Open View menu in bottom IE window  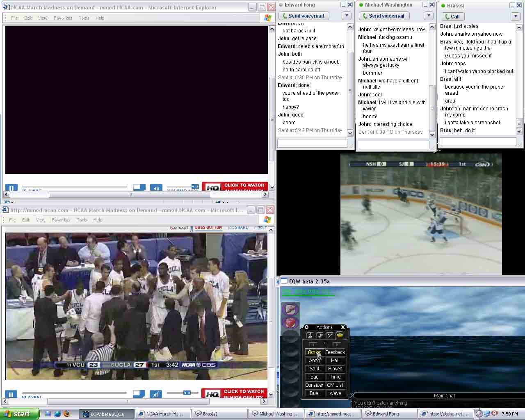[x=41, y=220]
